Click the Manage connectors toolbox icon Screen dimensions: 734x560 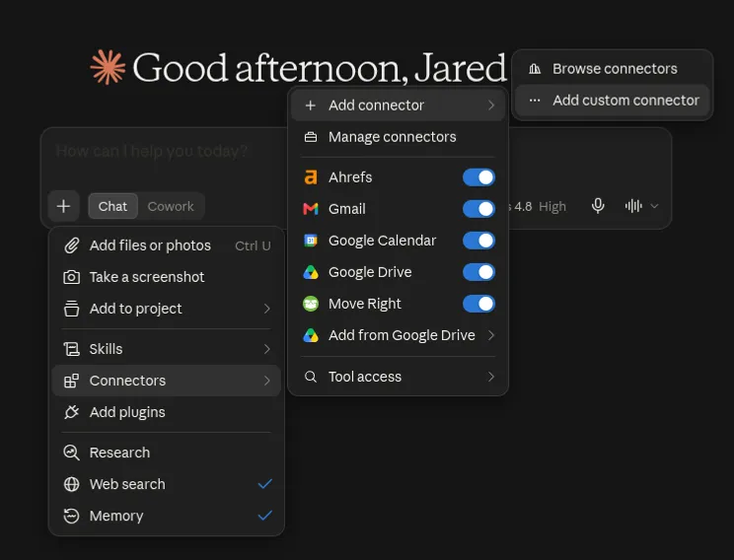pyautogui.click(x=311, y=137)
